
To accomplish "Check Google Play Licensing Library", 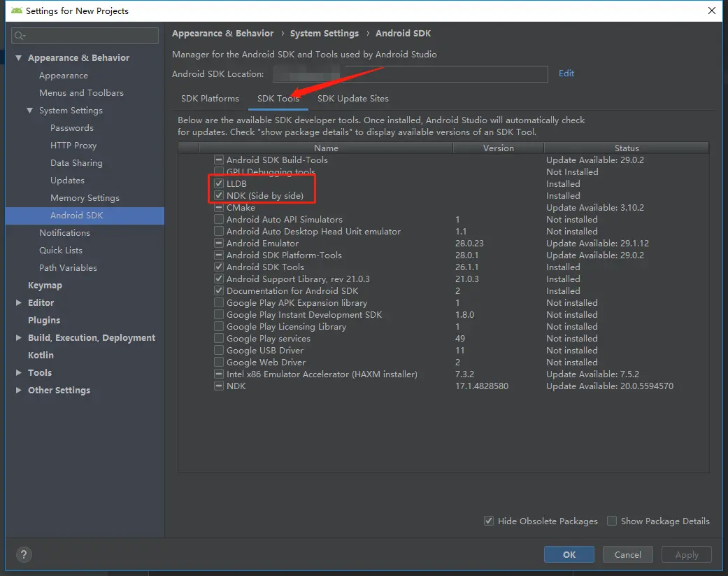I will (x=219, y=327).
